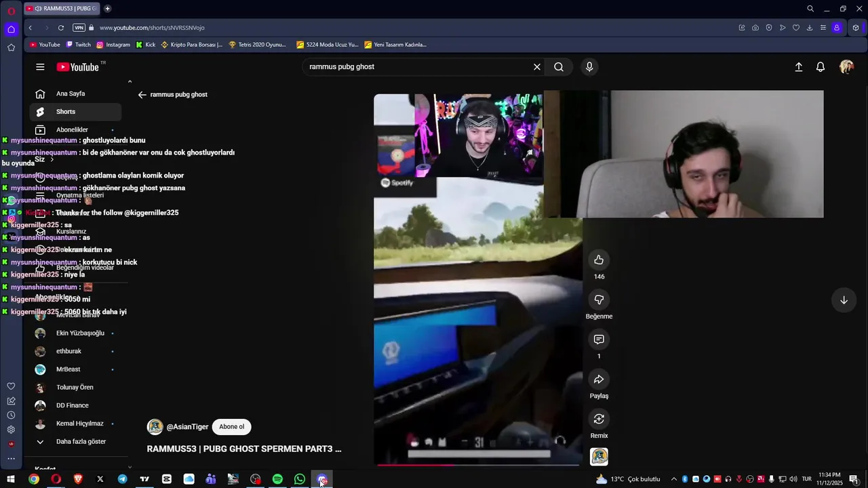Open a new browser tab
This screenshot has width=868, height=488.
point(107,9)
